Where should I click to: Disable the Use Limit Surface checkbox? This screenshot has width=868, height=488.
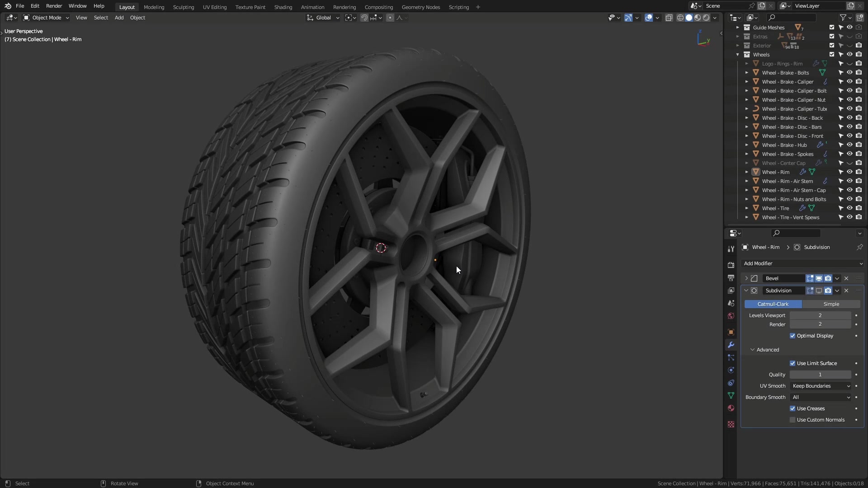point(793,363)
